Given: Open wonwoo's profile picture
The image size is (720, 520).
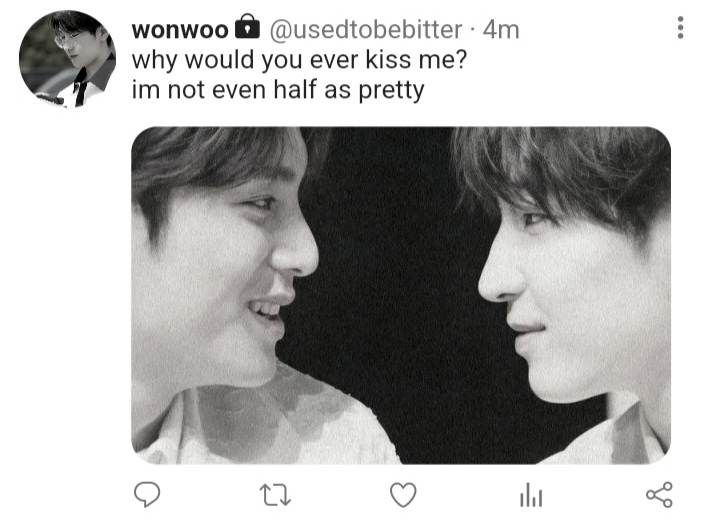Looking at the screenshot, I should [67, 59].
